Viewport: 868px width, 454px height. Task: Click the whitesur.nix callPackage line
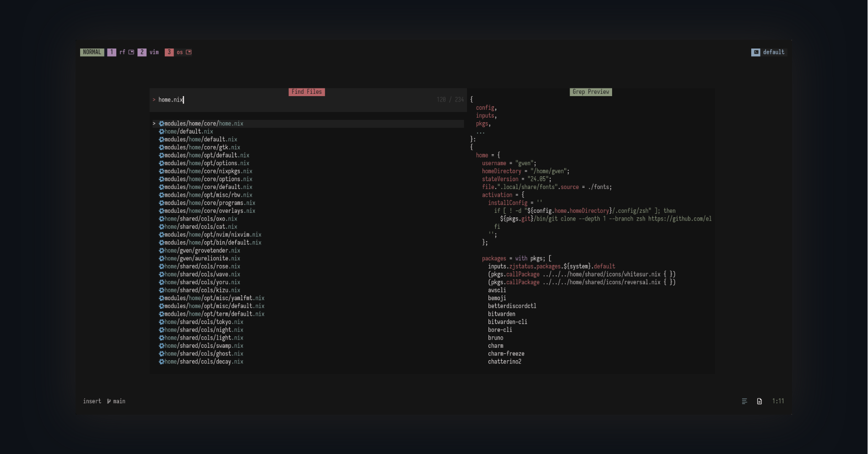581,275
